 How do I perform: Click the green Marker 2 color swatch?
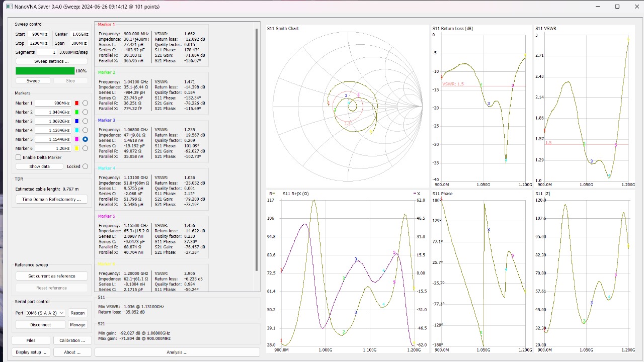76,112
